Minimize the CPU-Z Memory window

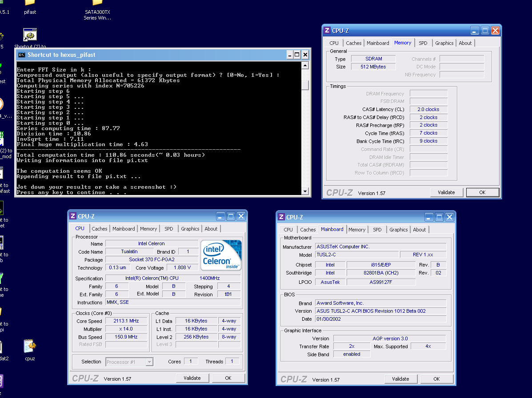(475, 31)
